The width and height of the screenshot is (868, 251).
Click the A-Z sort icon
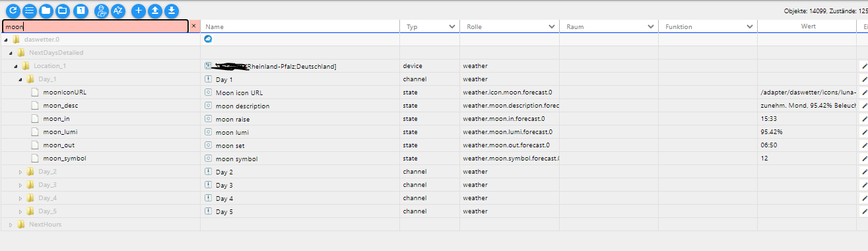click(x=117, y=10)
